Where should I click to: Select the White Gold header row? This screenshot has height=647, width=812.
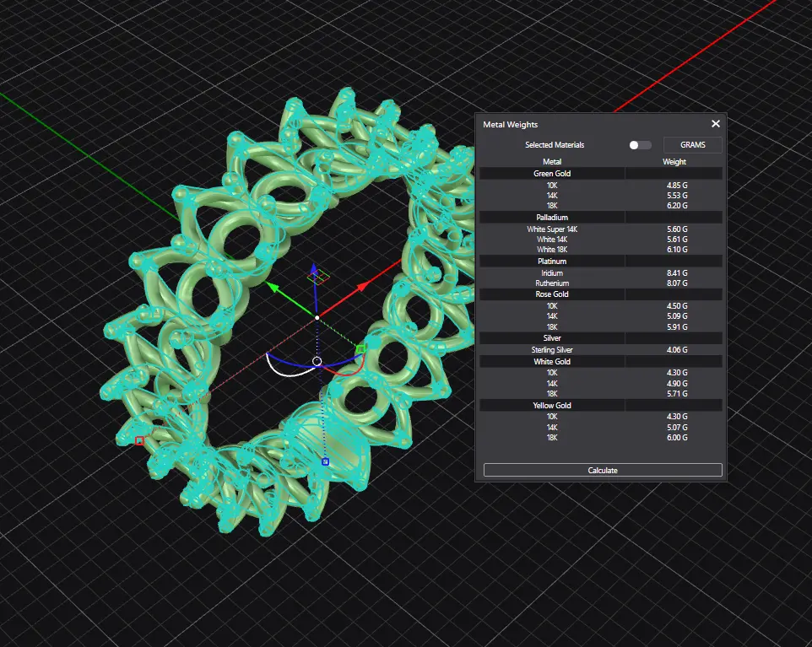[x=601, y=361]
